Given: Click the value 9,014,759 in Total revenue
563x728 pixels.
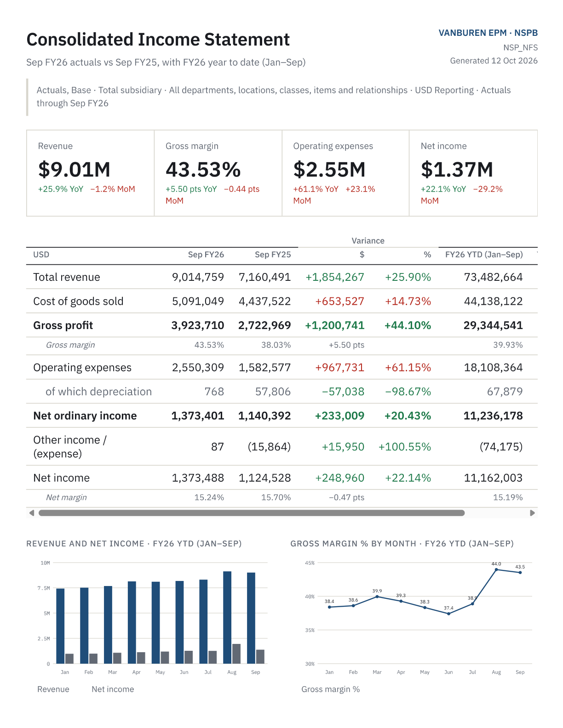Looking at the screenshot, I should 198,277.
